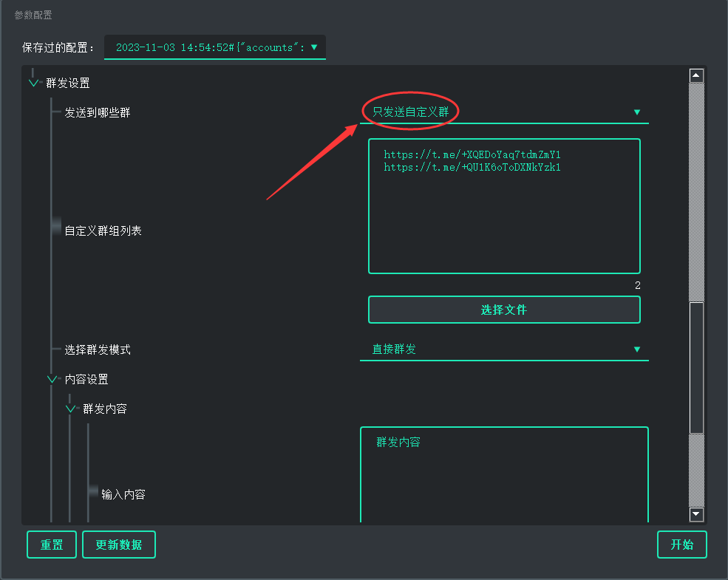Open the 直接群发 mode dropdown
This screenshot has width=728, height=580.
click(503, 349)
